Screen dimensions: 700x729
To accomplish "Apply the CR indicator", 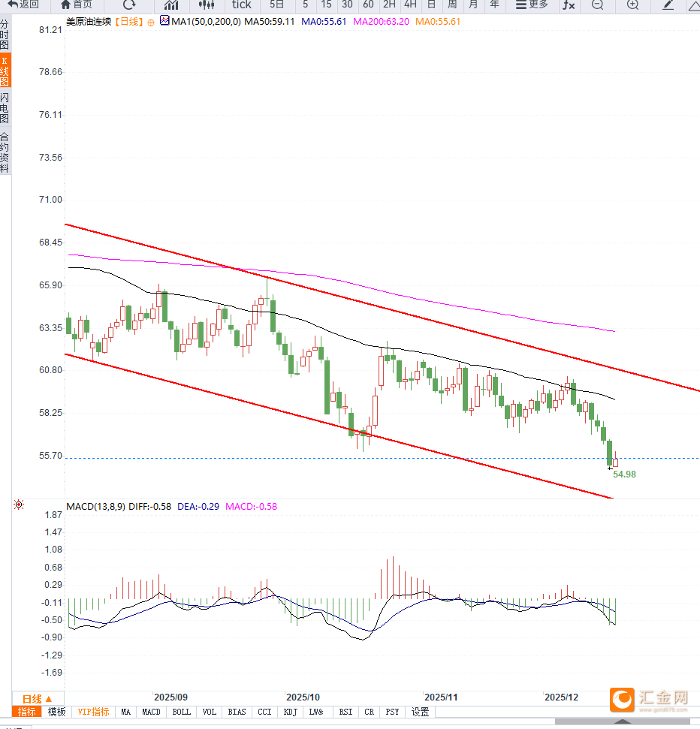I will click(x=370, y=712).
